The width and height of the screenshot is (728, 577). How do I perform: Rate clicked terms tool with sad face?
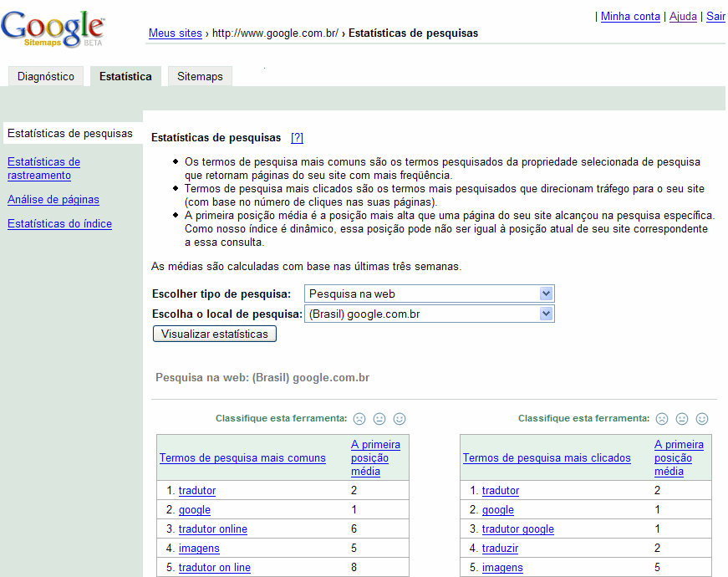pos(662,419)
